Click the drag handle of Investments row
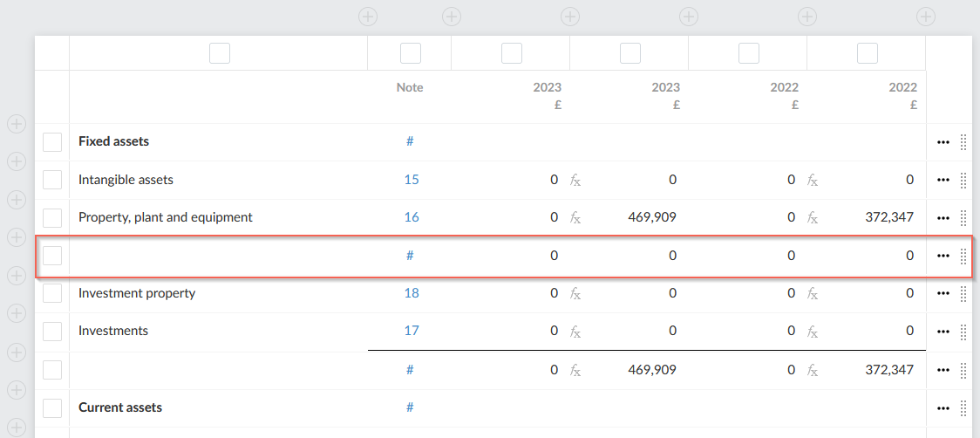 click(x=963, y=331)
